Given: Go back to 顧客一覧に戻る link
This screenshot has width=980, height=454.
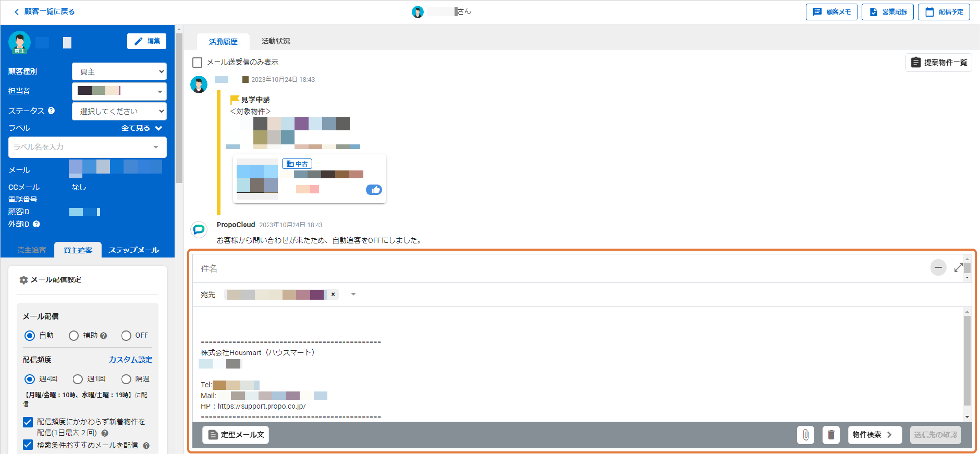Looking at the screenshot, I should [x=45, y=11].
